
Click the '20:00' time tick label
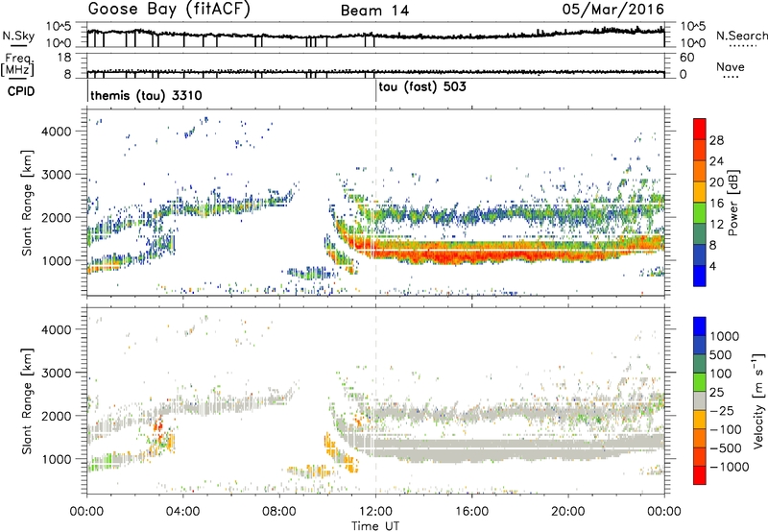[568, 512]
